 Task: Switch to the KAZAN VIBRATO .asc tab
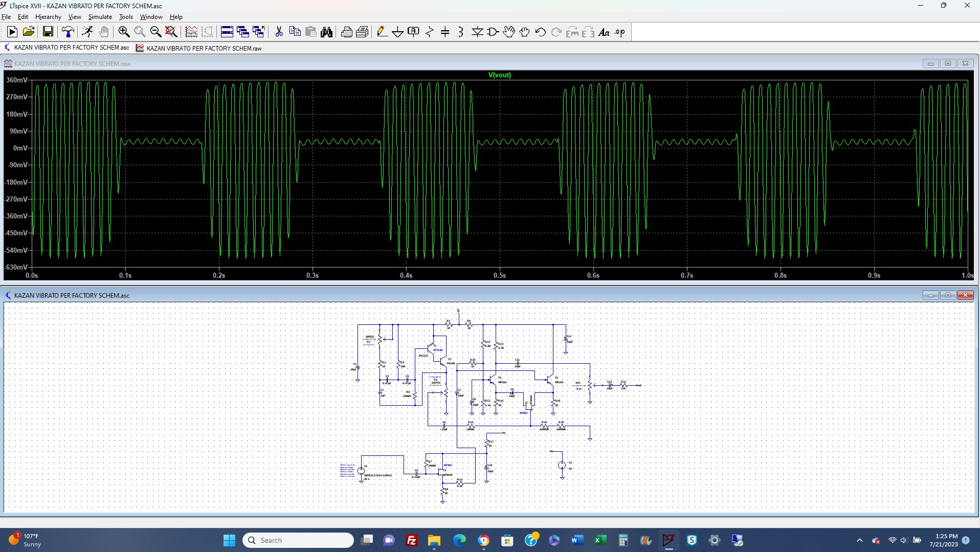[x=71, y=48]
